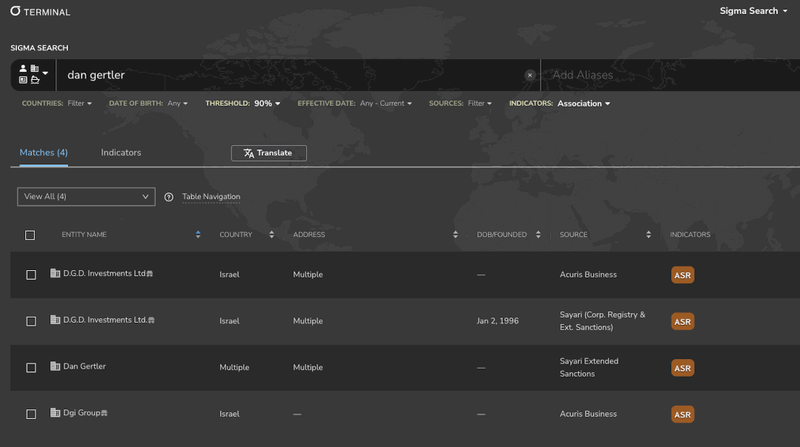Switch to the Indicators tab
The height and width of the screenshot is (447, 800).
121,153
